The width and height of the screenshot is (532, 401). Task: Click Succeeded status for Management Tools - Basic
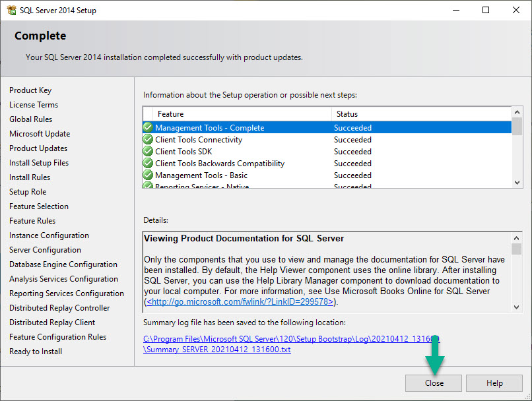352,175
